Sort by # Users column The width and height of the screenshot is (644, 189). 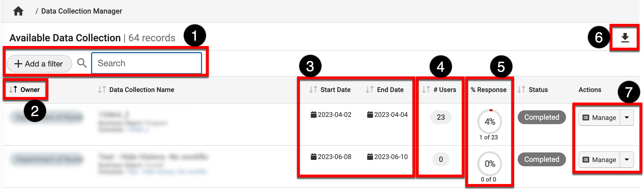coord(426,90)
